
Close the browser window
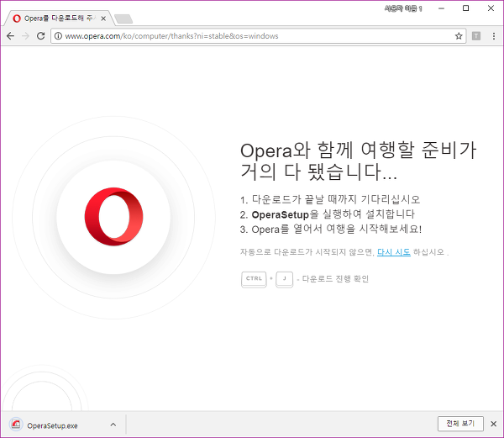pos(491,8)
